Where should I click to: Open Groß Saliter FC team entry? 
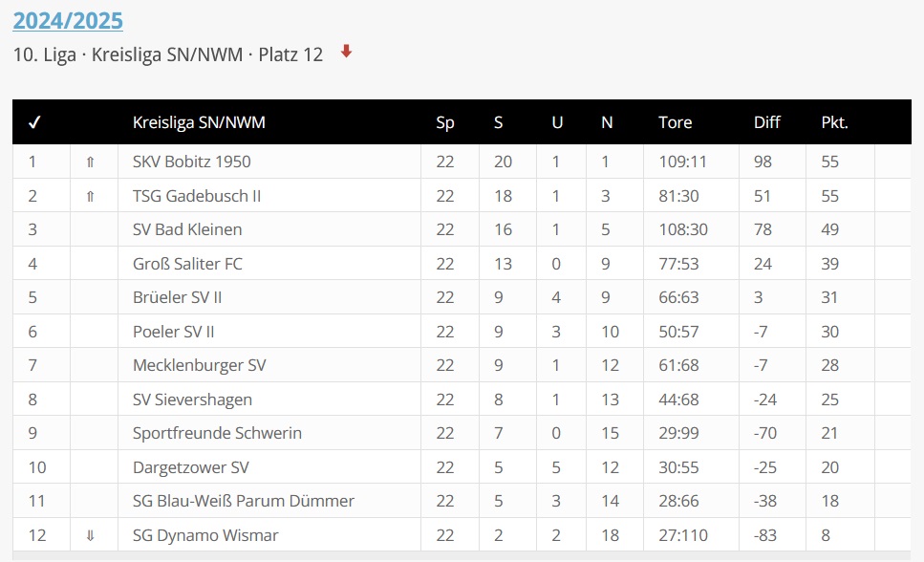click(x=187, y=264)
